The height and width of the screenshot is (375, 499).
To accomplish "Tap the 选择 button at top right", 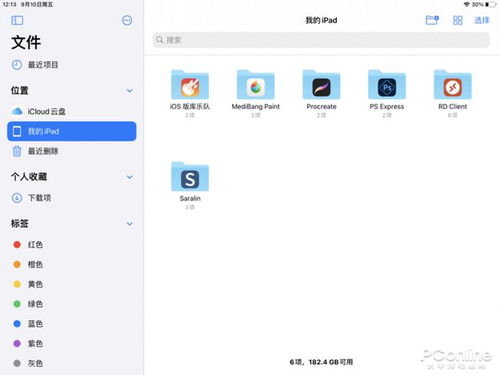I will pos(482,20).
